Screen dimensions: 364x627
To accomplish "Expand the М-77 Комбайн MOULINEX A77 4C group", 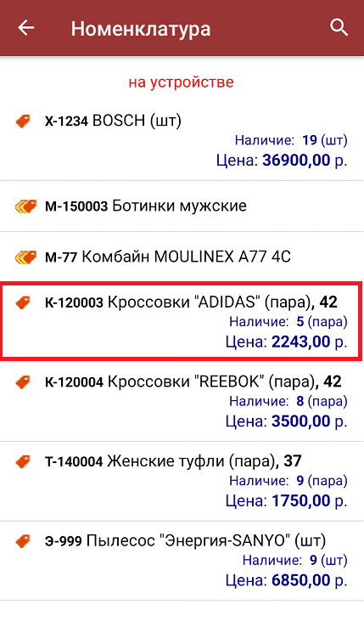I will [182, 257].
